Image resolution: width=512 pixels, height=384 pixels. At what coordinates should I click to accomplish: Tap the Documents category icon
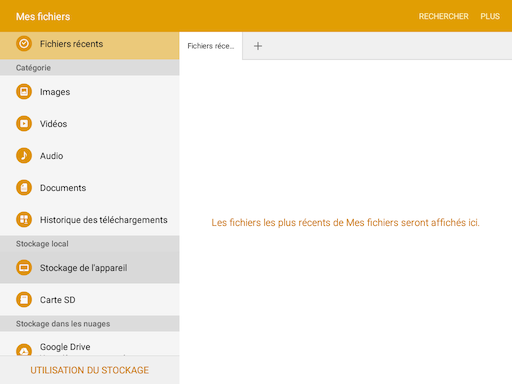(x=24, y=188)
